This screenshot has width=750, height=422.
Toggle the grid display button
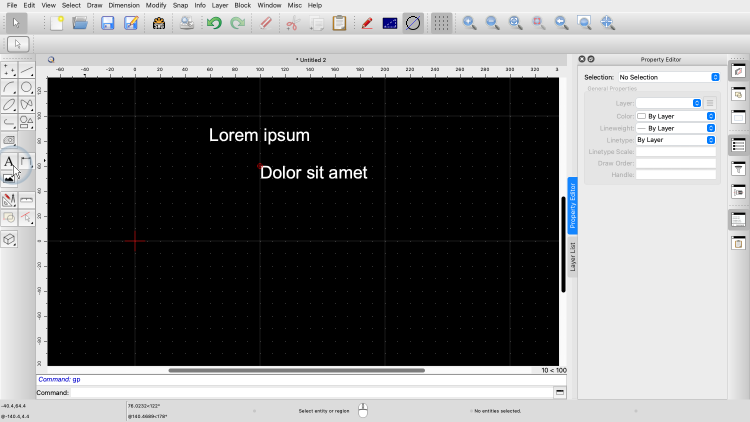[x=440, y=23]
